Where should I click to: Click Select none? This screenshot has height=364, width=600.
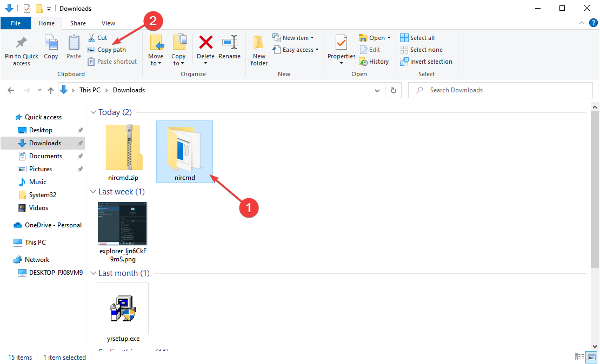coord(421,50)
